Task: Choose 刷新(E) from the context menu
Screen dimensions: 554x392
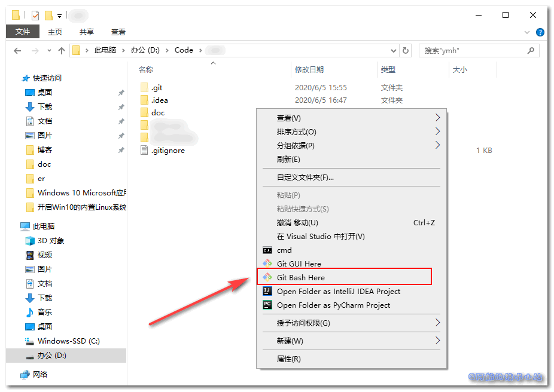Action: pos(288,160)
